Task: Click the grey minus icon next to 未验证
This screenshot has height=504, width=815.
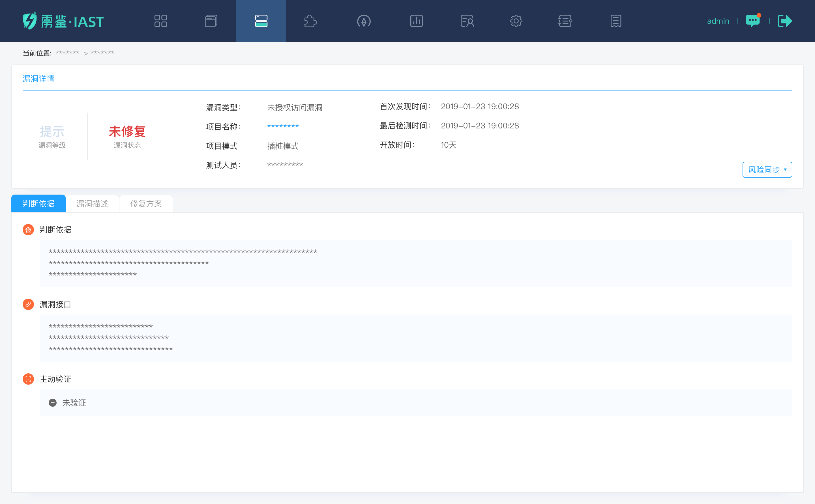Action: click(x=53, y=403)
